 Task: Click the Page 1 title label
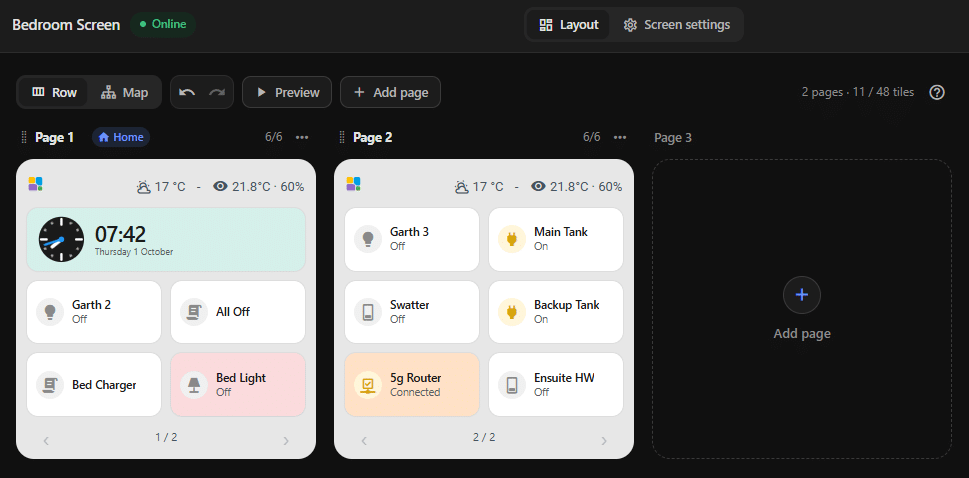(x=54, y=137)
